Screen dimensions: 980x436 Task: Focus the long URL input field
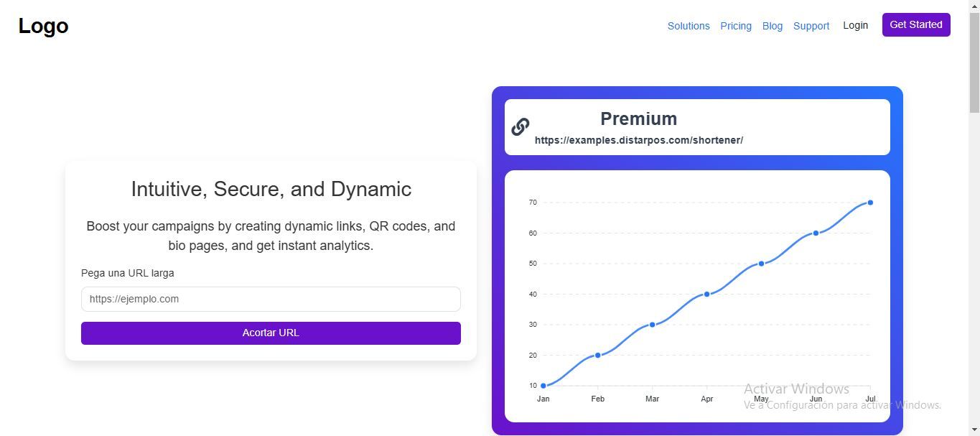(x=271, y=300)
